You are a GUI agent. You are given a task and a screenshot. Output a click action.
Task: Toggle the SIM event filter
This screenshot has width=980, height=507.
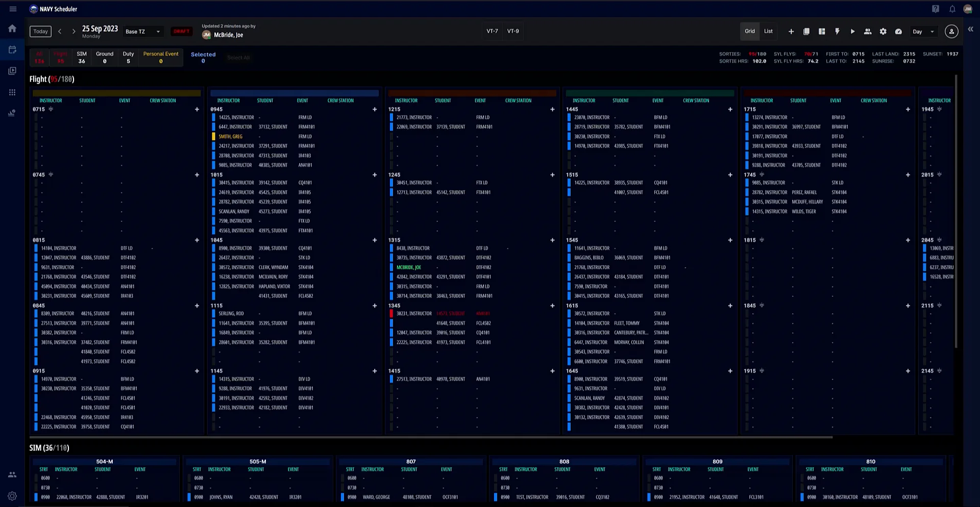82,57
